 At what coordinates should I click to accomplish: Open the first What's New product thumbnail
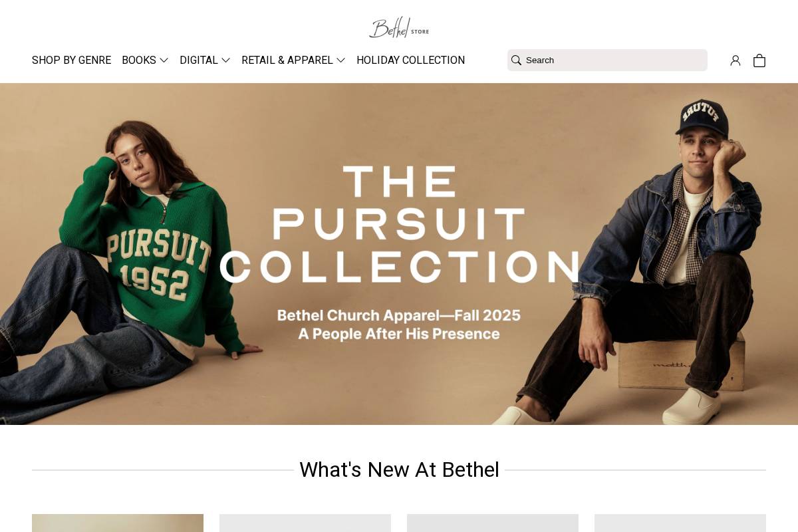(x=118, y=523)
